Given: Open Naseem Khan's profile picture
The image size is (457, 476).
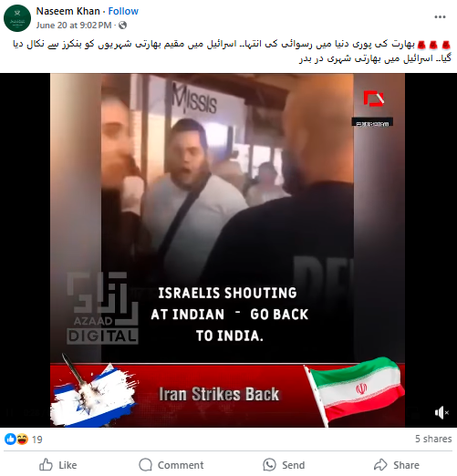Looking at the screenshot, I should point(17,18).
